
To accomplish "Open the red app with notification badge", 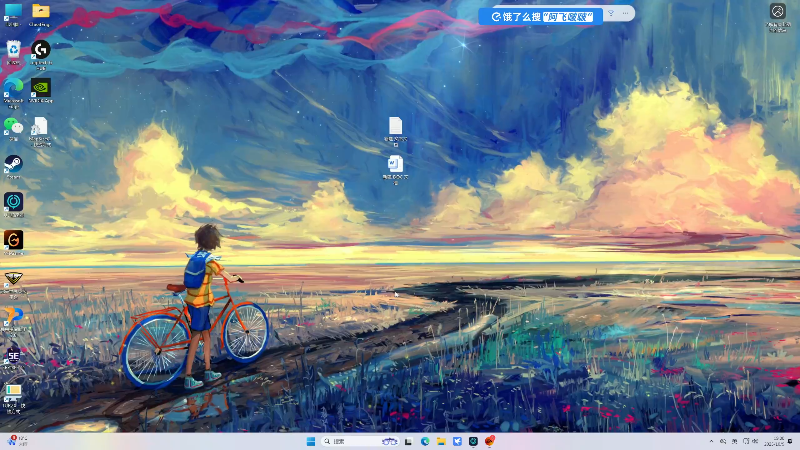I will click(490, 441).
